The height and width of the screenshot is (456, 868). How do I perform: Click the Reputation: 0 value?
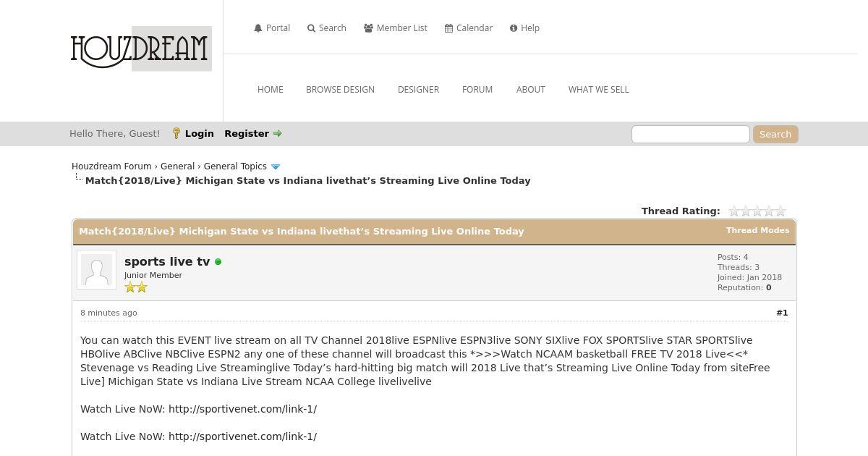pos(768,287)
